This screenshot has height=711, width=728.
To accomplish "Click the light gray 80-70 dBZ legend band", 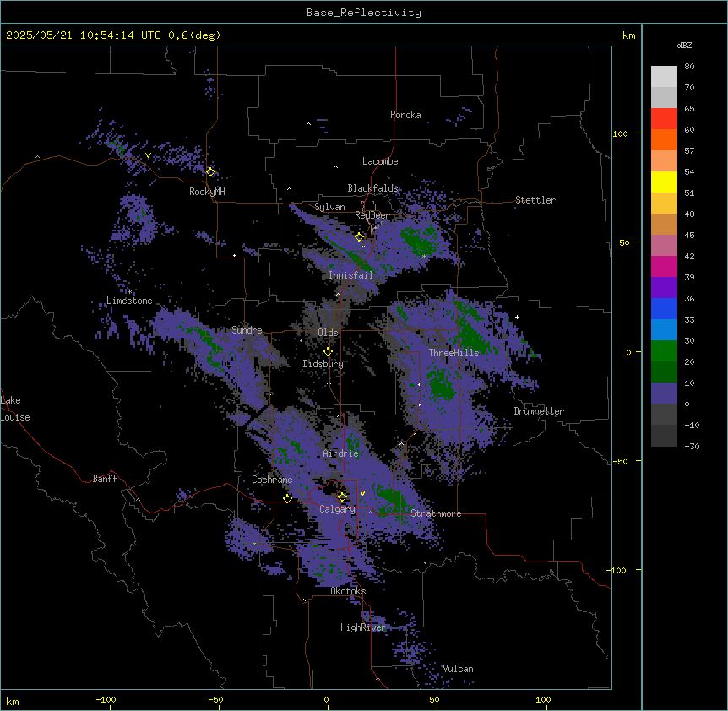I will pyautogui.click(x=664, y=77).
